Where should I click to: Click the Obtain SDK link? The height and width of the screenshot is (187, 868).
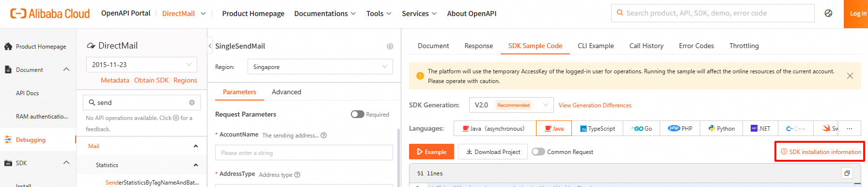(151, 80)
